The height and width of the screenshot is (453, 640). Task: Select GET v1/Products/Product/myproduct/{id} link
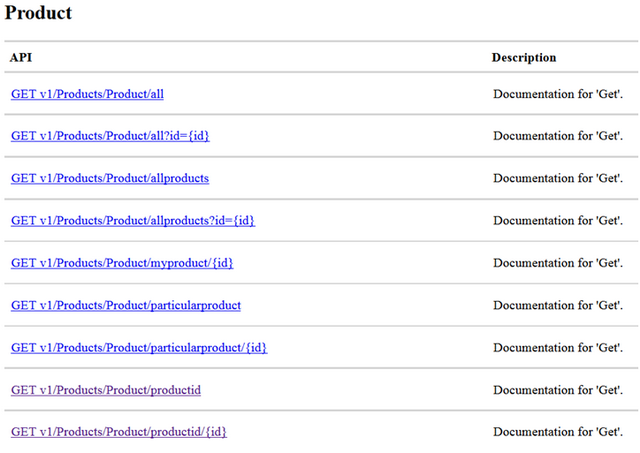[122, 263]
